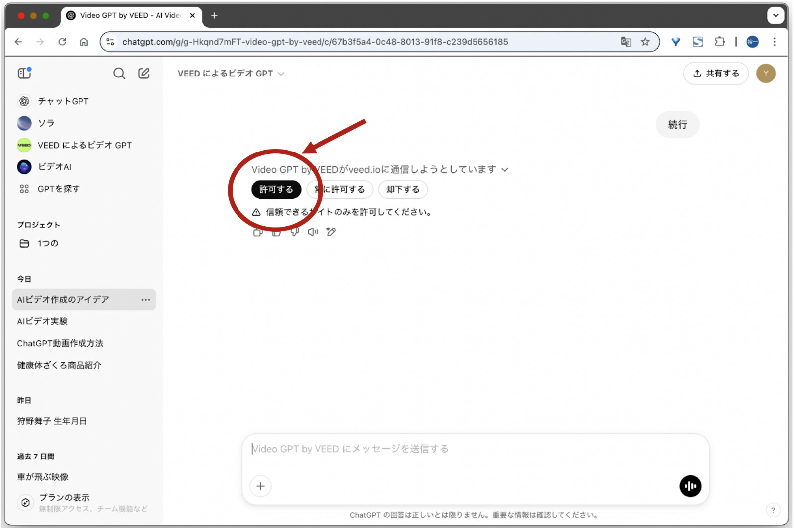Open more options for AIビデオ作成のアイデア chat

[145, 300]
